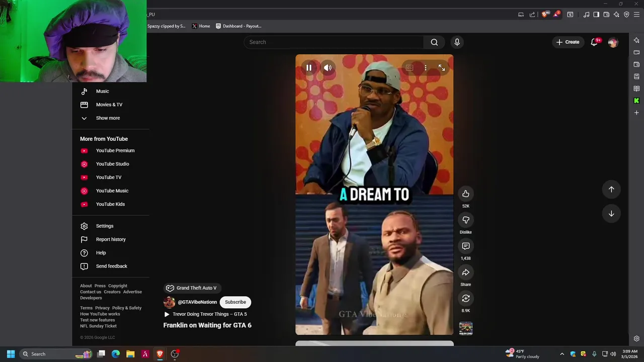Open the Home bookmark with X logo
644x362 pixels.
(201, 26)
